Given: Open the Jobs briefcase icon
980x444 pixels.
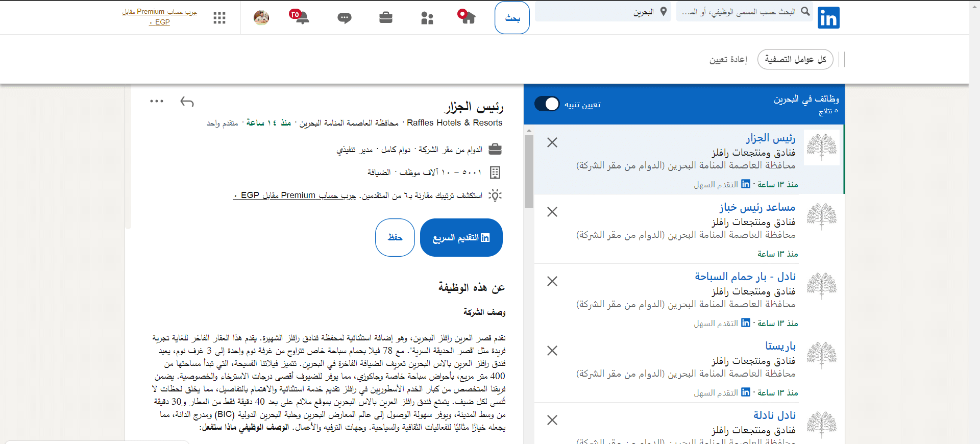Looking at the screenshot, I should (x=386, y=18).
